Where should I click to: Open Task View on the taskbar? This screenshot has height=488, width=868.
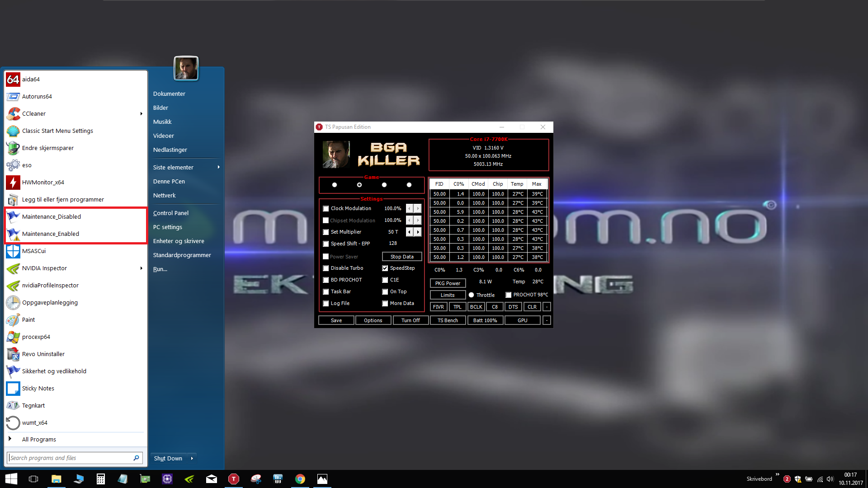tap(33, 479)
